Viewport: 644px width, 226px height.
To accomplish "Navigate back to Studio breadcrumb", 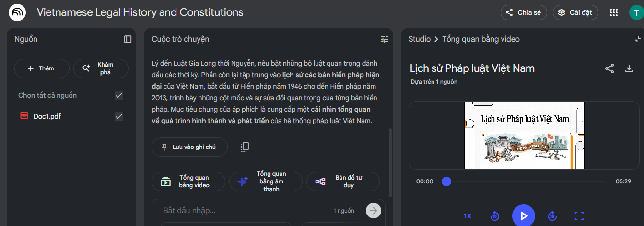I will click(x=419, y=39).
